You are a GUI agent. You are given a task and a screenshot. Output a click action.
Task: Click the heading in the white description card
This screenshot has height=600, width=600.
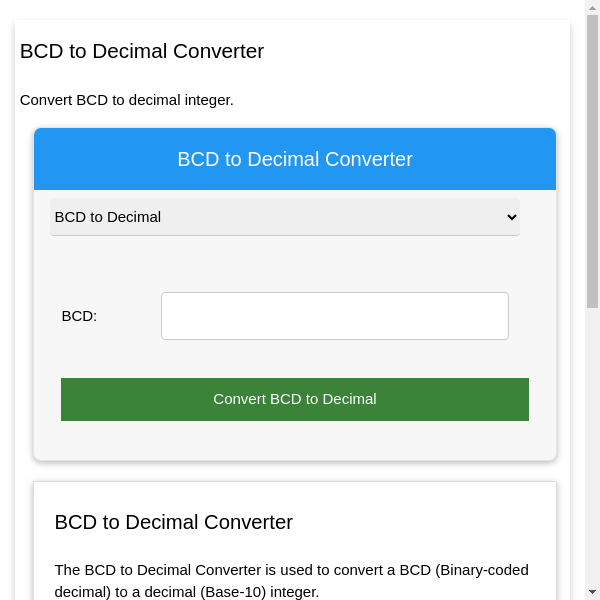coord(174,522)
